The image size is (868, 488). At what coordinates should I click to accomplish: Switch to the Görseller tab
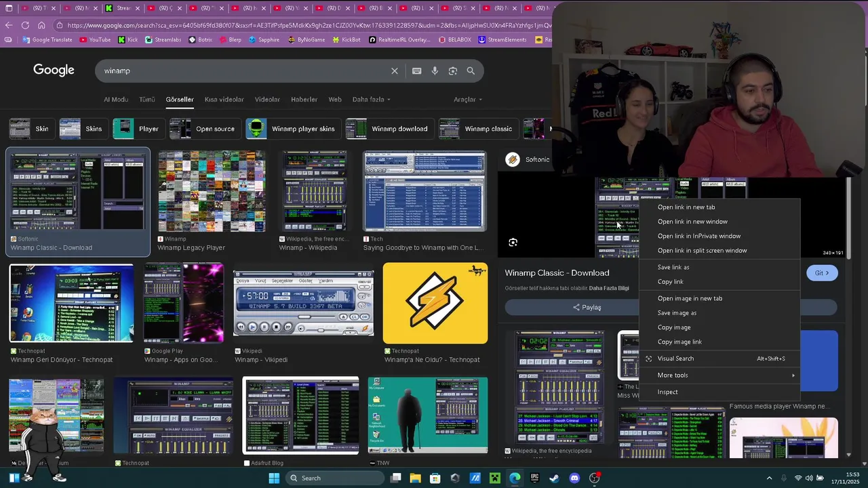(180, 100)
